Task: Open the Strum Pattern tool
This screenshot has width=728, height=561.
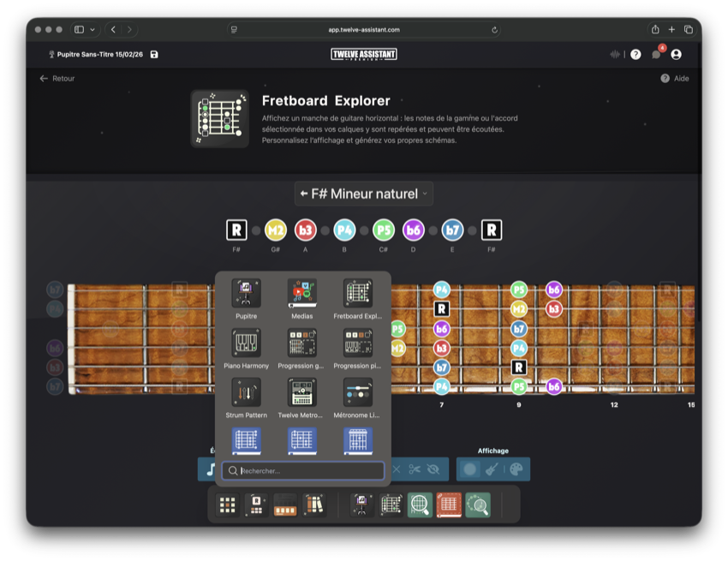Action: click(x=246, y=393)
